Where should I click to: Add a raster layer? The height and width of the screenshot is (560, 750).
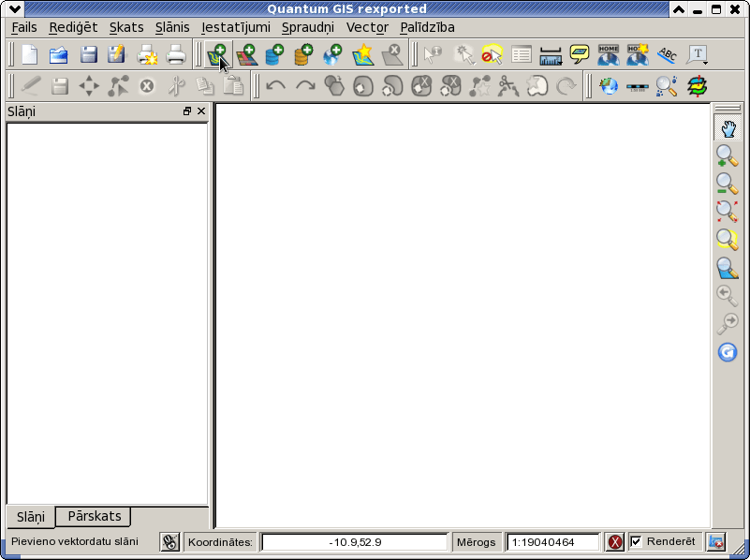click(x=247, y=54)
